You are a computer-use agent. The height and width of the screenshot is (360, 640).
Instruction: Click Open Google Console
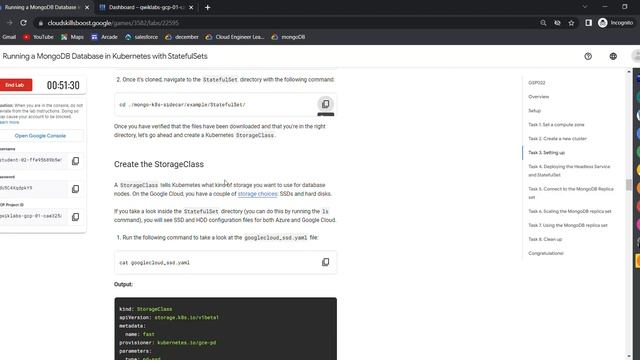(x=40, y=136)
